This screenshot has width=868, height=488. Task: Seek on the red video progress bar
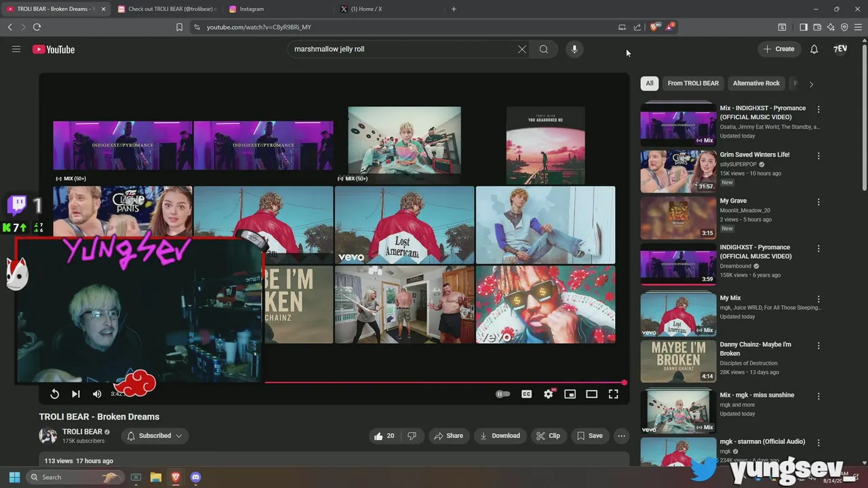(444, 382)
